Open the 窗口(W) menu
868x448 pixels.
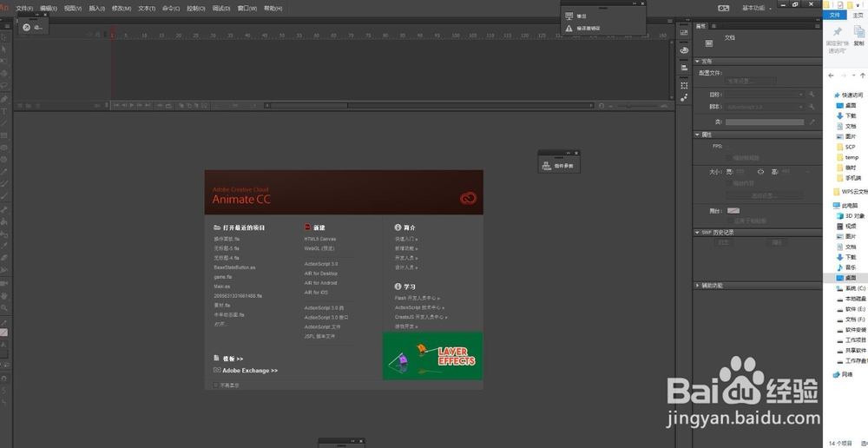247,9
